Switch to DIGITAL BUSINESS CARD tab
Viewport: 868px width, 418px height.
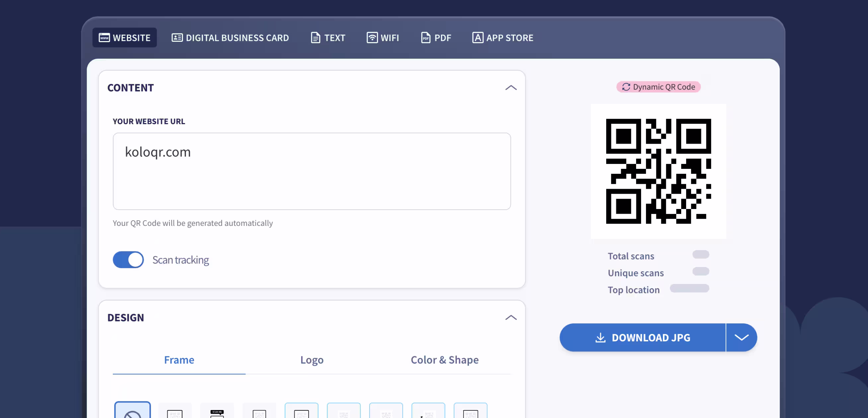coord(230,37)
